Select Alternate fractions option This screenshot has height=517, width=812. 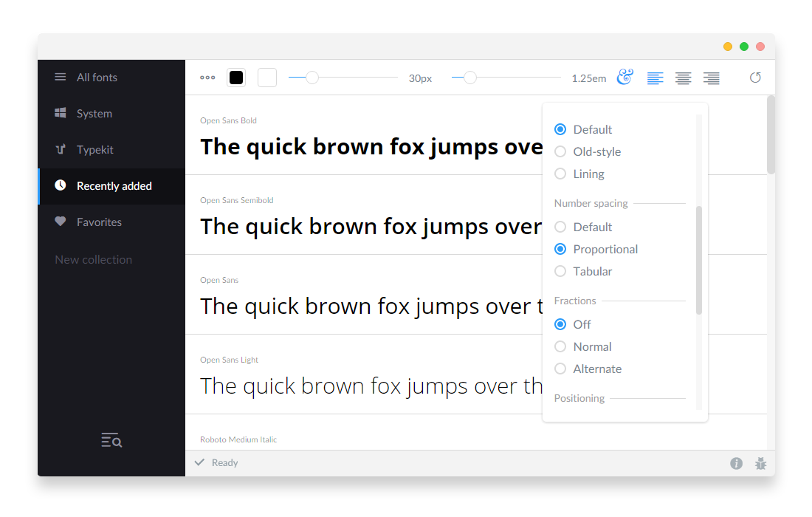point(560,369)
